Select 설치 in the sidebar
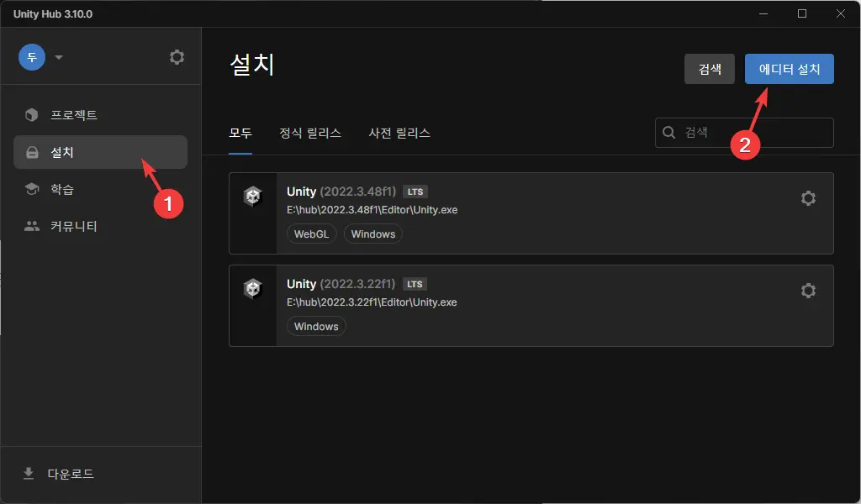 (101, 152)
